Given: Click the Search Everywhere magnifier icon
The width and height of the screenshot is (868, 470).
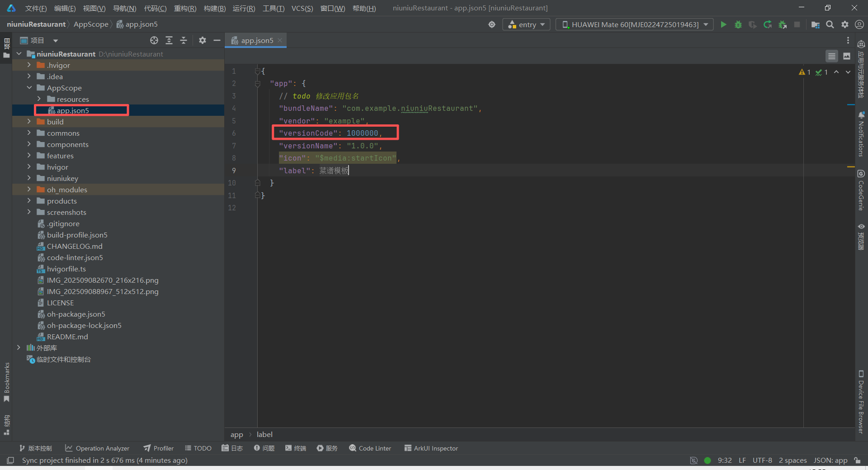Looking at the screenshot, I should (x=830, y=24).
